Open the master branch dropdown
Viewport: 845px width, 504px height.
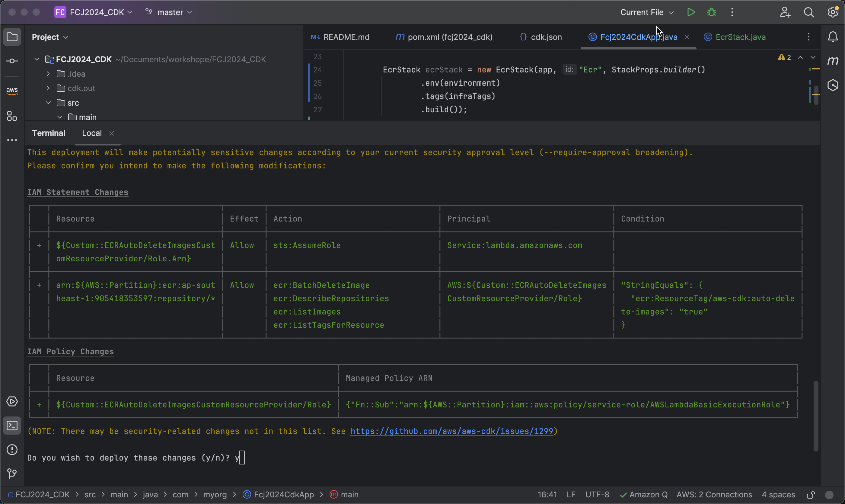(169, 12)
